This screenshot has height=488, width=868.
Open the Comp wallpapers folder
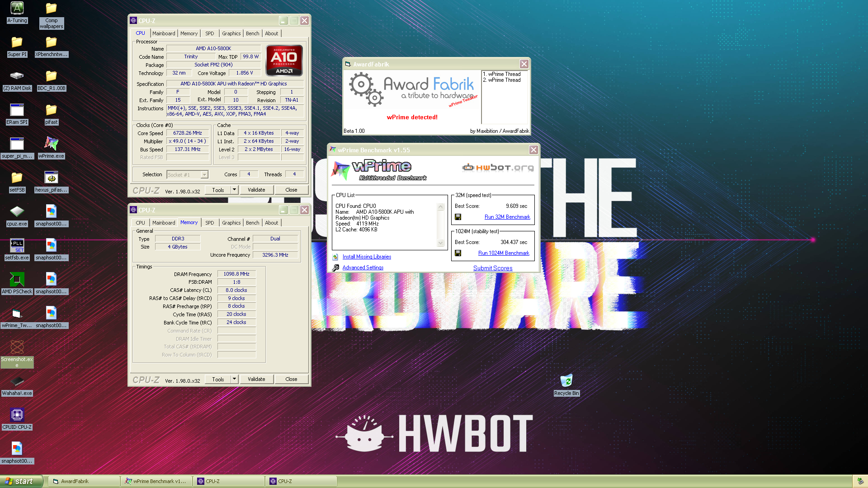tap(52, 15)
